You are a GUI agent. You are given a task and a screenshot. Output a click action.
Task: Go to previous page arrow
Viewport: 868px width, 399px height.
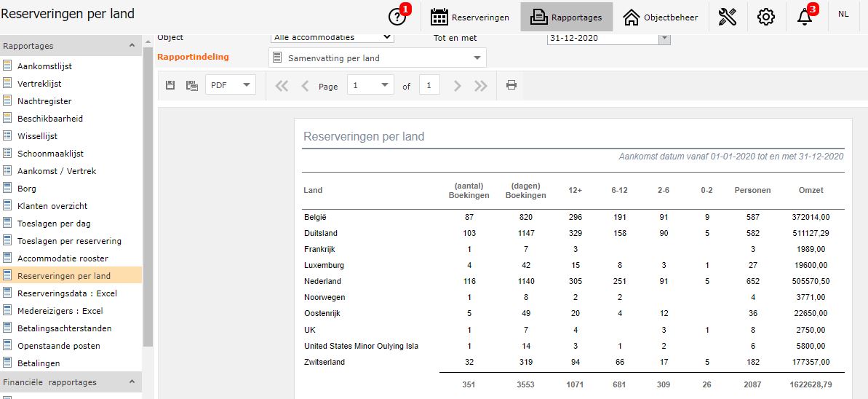305,86
